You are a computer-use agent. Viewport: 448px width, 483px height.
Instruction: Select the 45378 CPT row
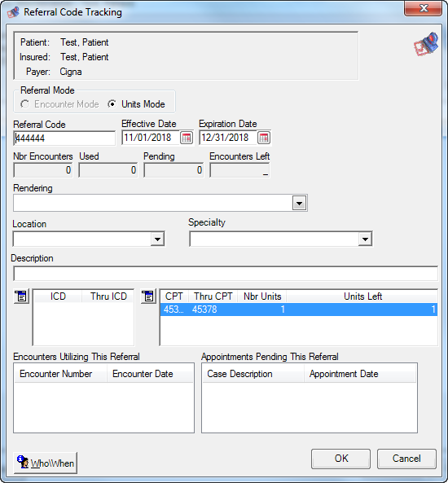[299, 310]
